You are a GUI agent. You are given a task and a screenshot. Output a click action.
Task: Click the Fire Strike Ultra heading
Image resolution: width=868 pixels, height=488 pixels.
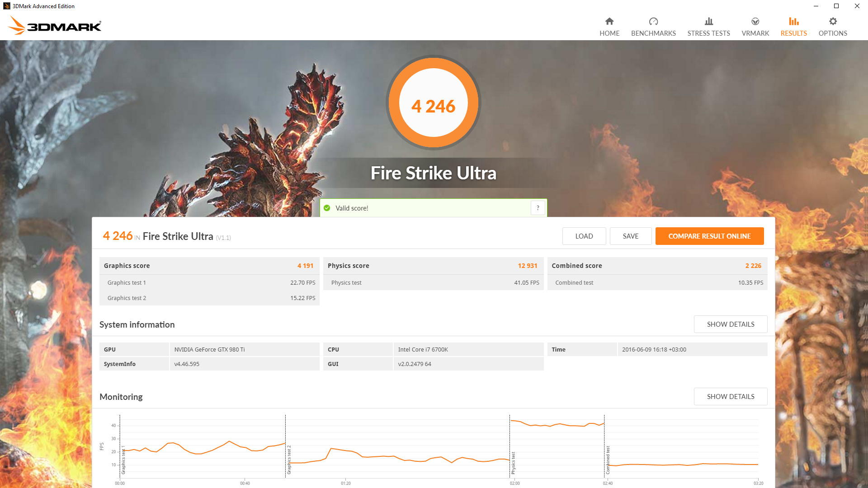click(x=433, y=173)
